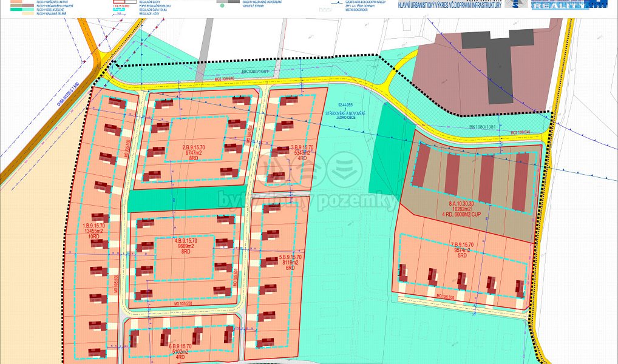Click the block label 7.B.9.15.70
Image resolution: width=618 pixels, height=364 pixels.
(x=462, y=245)
